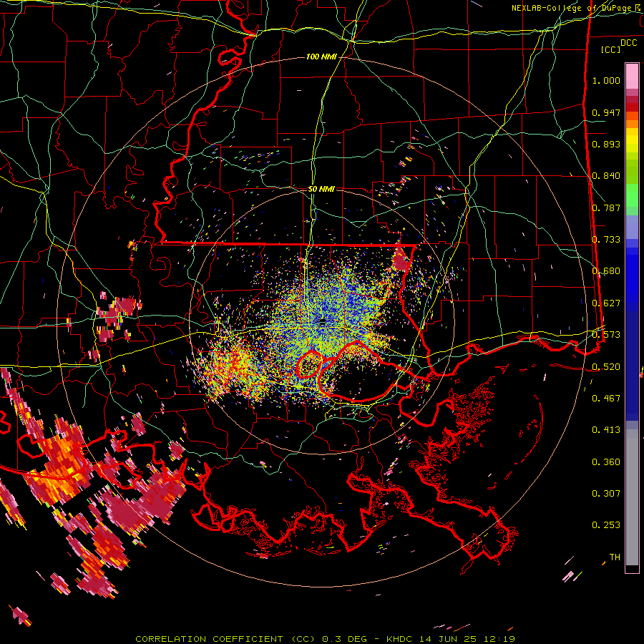The image size is (644, 644).
Task: Click the 0.467 legend value
Action: click(x=606, y=399)
